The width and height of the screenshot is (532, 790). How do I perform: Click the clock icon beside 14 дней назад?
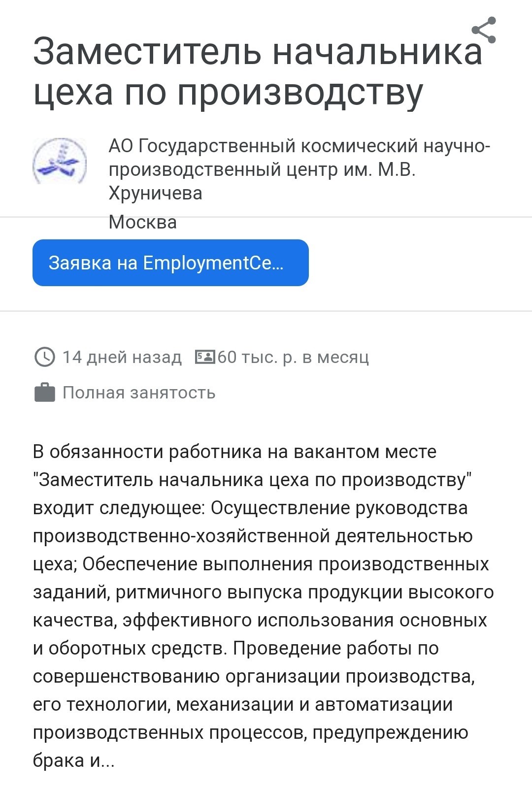click(45, 357)
